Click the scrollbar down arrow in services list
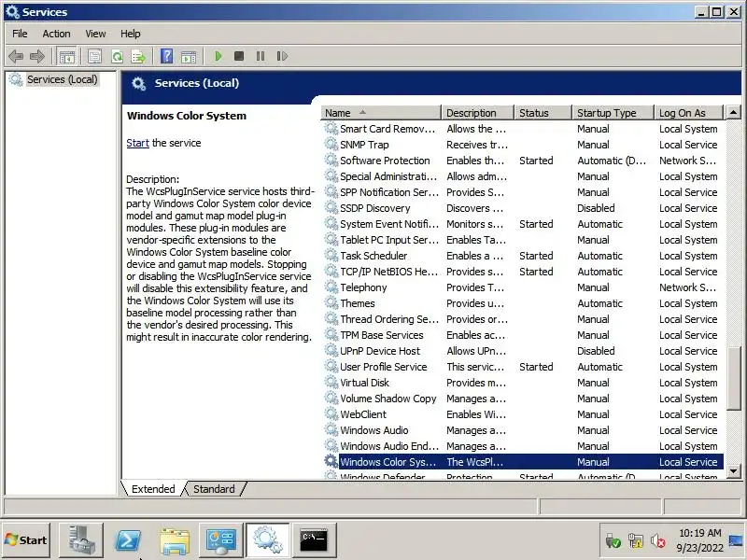This screenshot has height=560, width=747. (x=733, y=471)
